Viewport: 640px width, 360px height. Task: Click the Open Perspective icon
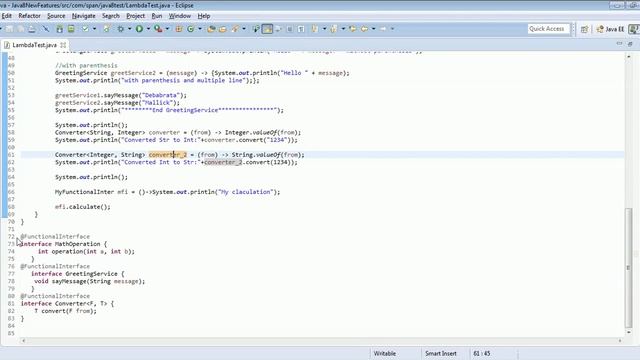(584, 29)
